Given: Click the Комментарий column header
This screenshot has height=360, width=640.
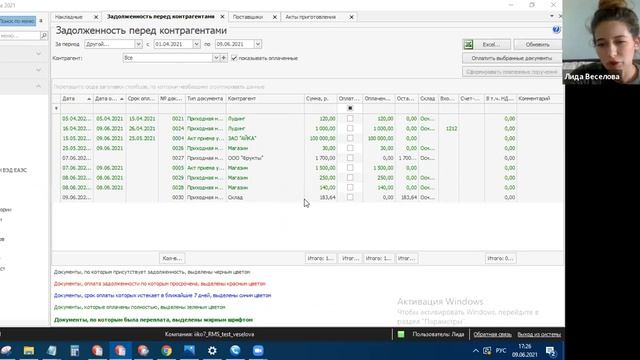Looking at the screenshot, I should 540,99.
